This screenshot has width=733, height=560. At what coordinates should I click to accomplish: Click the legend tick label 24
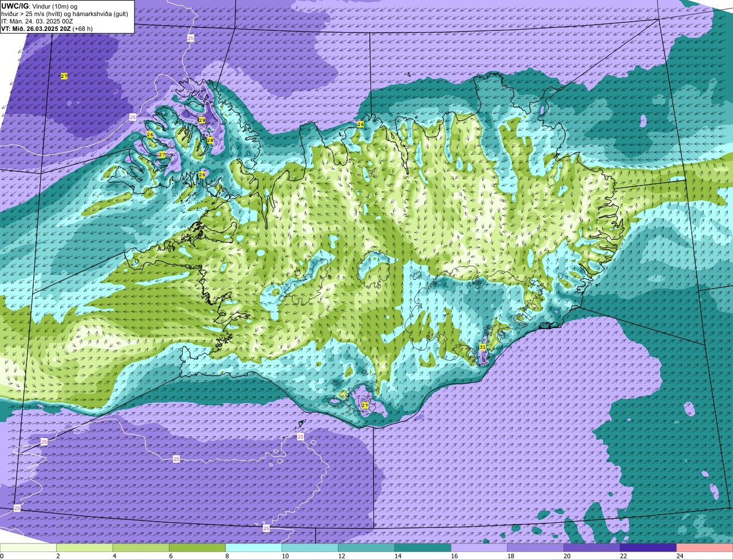pyautogui.click(x=679, y=556)
